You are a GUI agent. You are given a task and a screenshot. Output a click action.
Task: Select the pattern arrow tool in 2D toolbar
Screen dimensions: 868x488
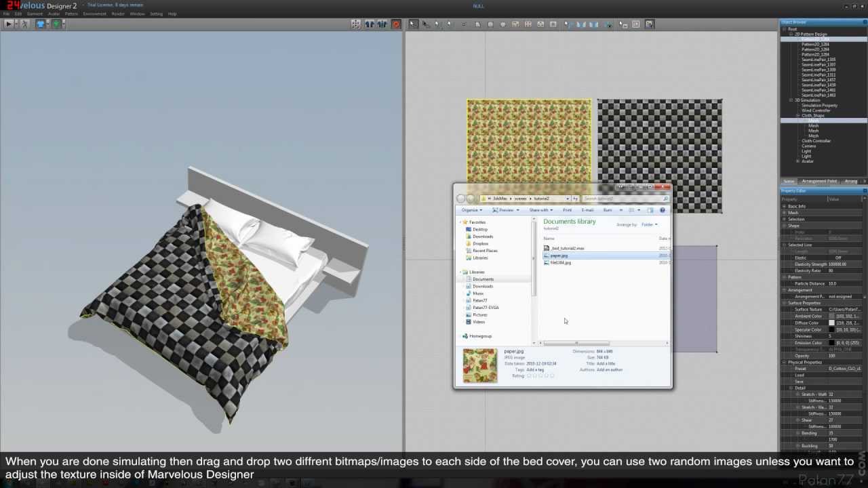click(x=412, y=24)
